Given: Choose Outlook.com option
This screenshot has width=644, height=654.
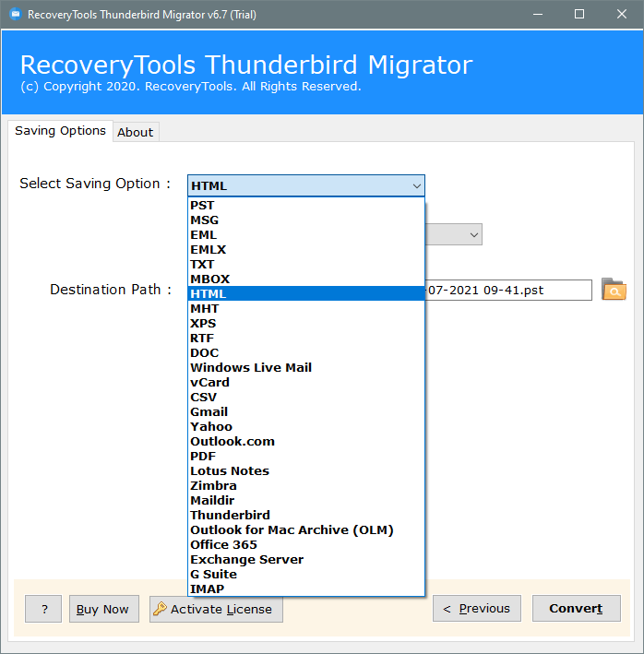Looking at the screenshot, I should point(306,441).
